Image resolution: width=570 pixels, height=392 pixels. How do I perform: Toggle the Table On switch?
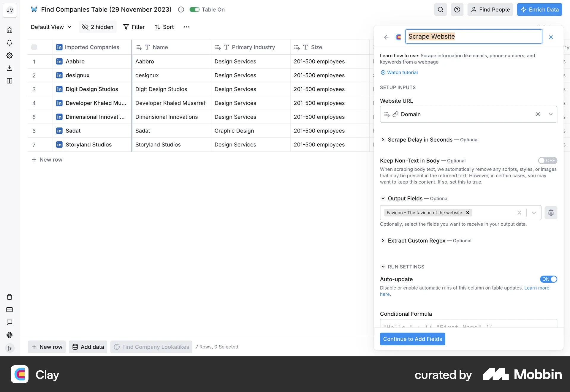coord(194,10)
